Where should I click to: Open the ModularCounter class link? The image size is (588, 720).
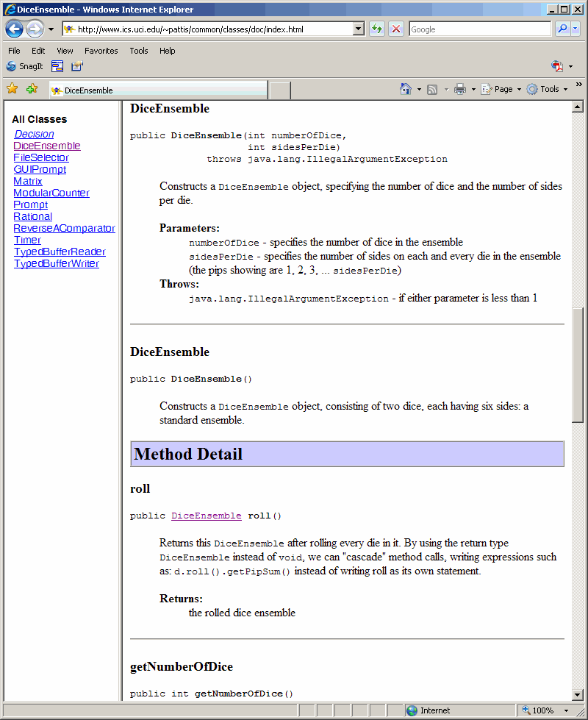tap(51, 193)
